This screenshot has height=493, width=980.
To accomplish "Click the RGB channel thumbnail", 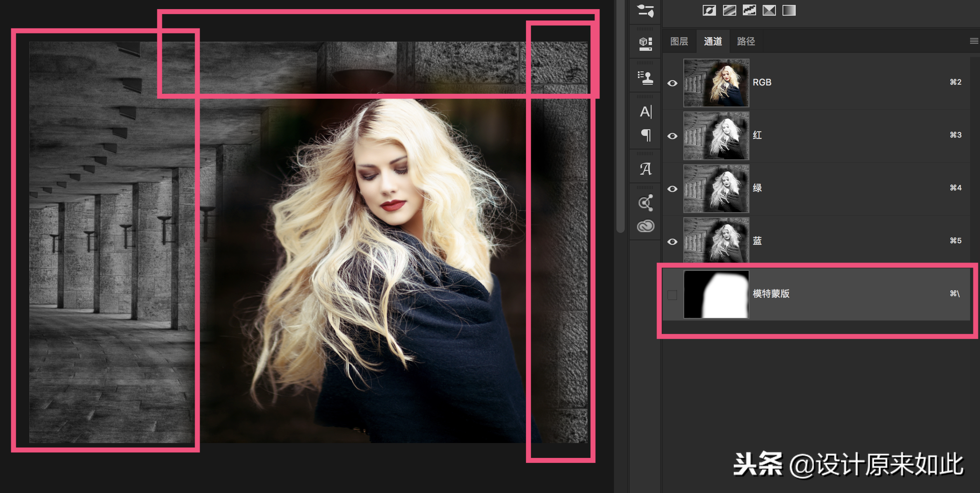I will (x=716, y=83).
